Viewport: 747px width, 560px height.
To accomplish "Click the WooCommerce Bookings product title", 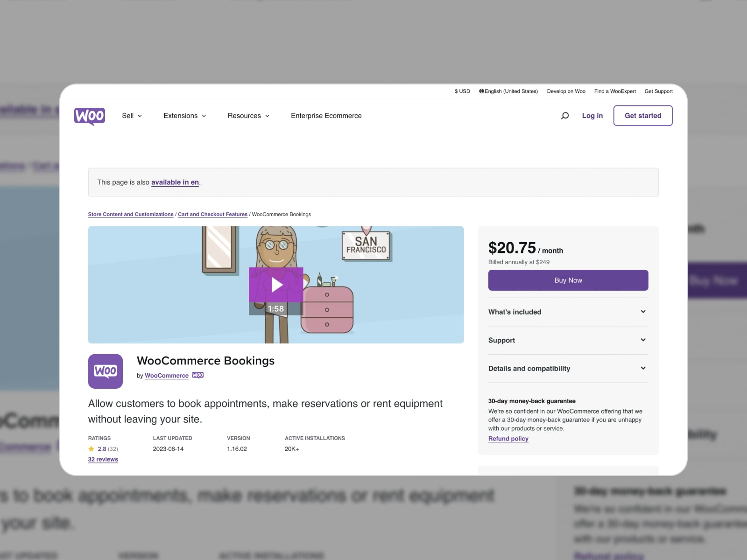I will pos(205,361).
